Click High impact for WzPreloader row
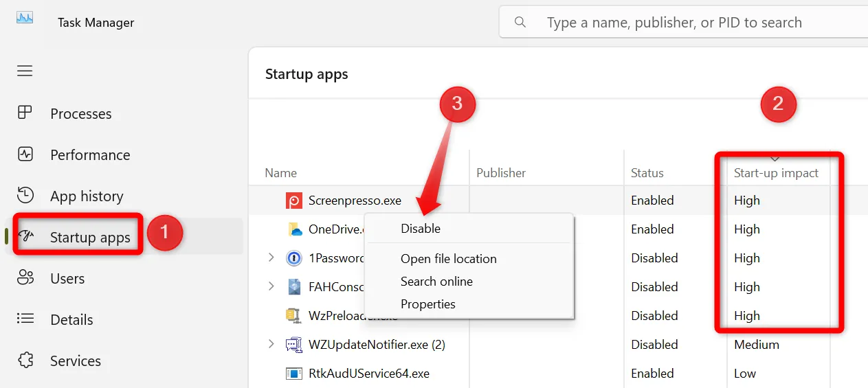Screen dimensions: 868x388 tap(747, 316)
